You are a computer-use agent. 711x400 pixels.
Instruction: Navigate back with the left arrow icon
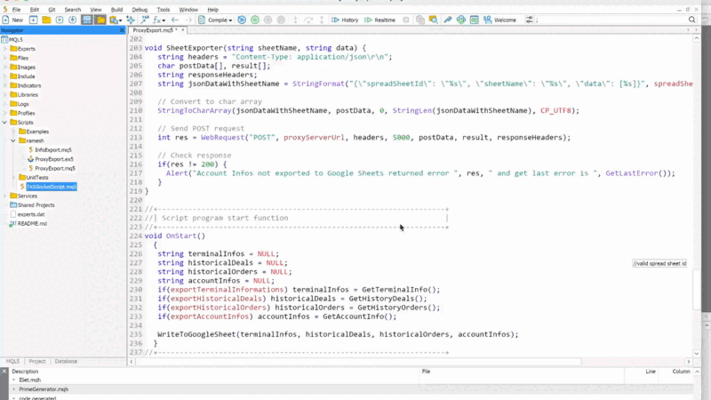[x=175, y=20]
